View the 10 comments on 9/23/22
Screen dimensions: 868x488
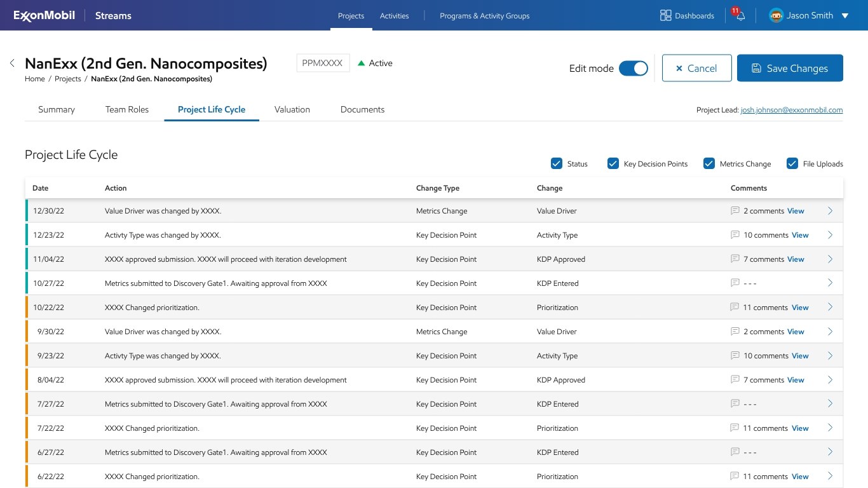(800, 356)
